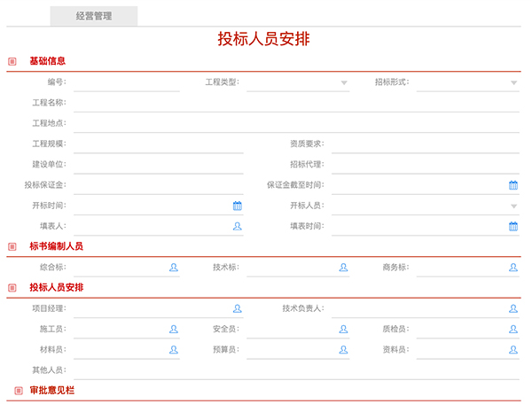Collapse the 审批意见栏 section
The image size is (532, 412).
pyautogui.click(x=19, y=391)
